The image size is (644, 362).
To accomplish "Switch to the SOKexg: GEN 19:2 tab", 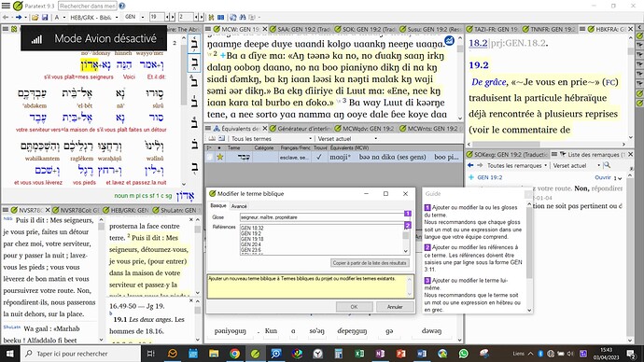I will (507, 154).
